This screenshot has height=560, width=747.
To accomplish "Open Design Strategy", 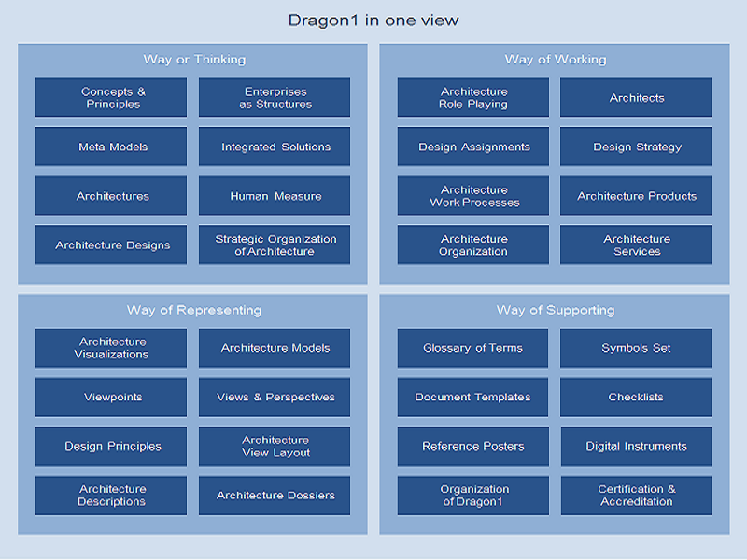I will (x=636, y=147).
